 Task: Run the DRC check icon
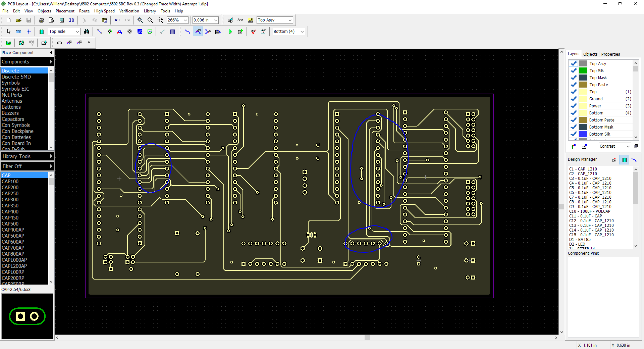[x=253, y=32]
